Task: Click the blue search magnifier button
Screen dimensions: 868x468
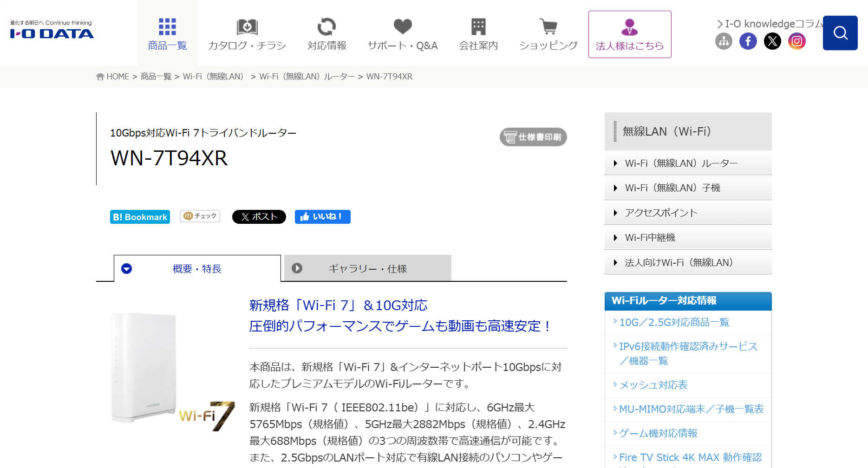Action: [x=840, y=33]
